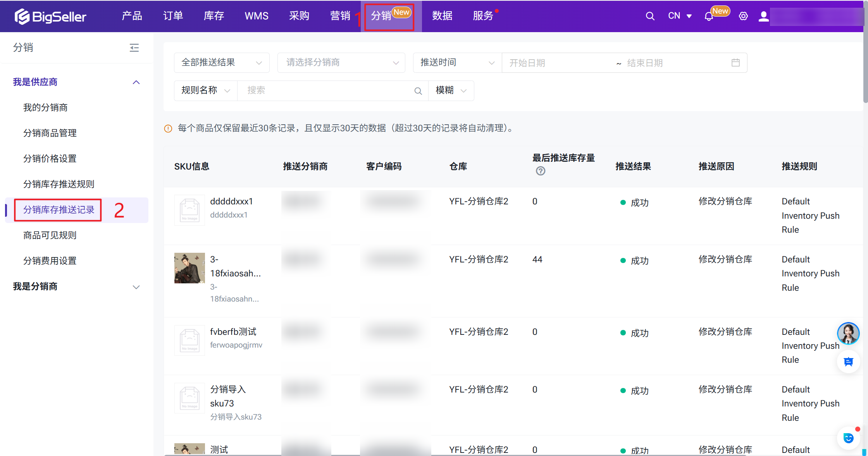Image resolution: width=868 pixels, height=456 pixels.
Task: Click the user account avatar icon
Action: pyautogui.click(x=763, y=16)
